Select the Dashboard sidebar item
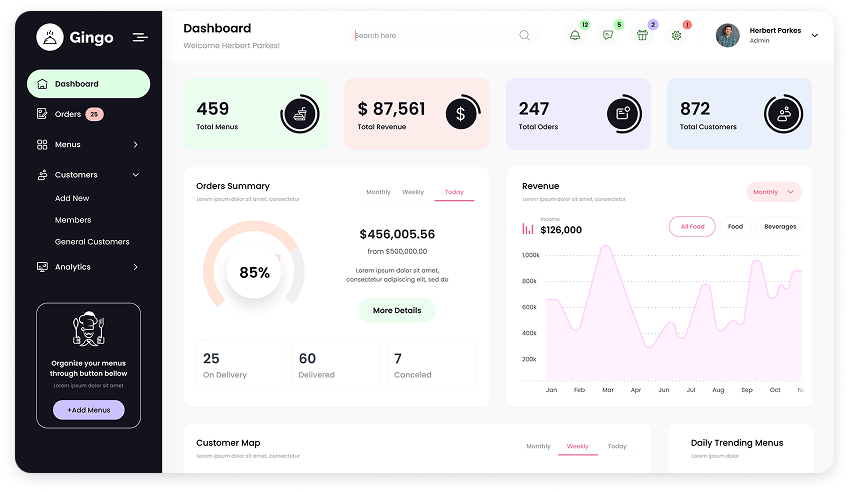The image size is (849, 492). click(88, 84)
